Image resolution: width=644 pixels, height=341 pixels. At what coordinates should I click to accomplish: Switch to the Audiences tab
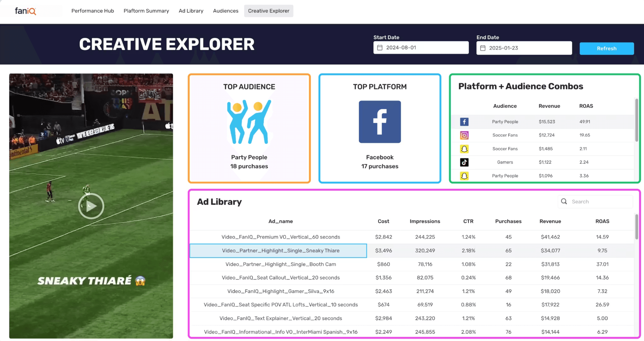coord(226,11)
